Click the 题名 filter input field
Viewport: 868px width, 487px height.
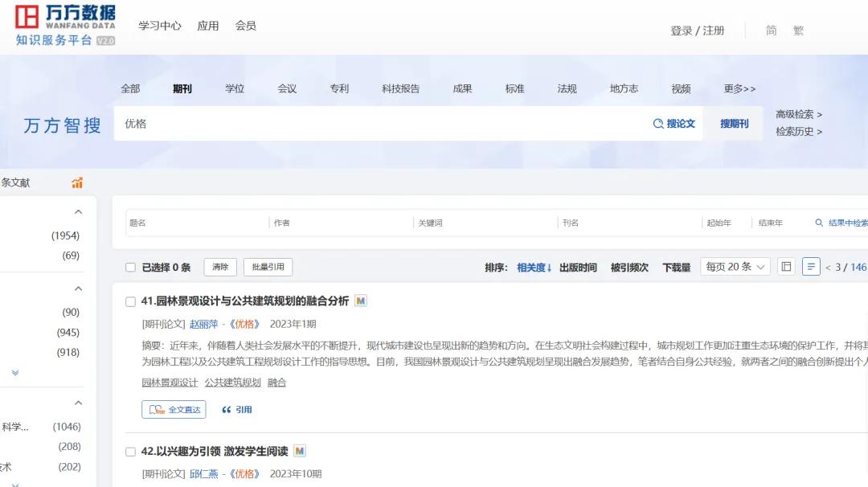pos(198,223)
